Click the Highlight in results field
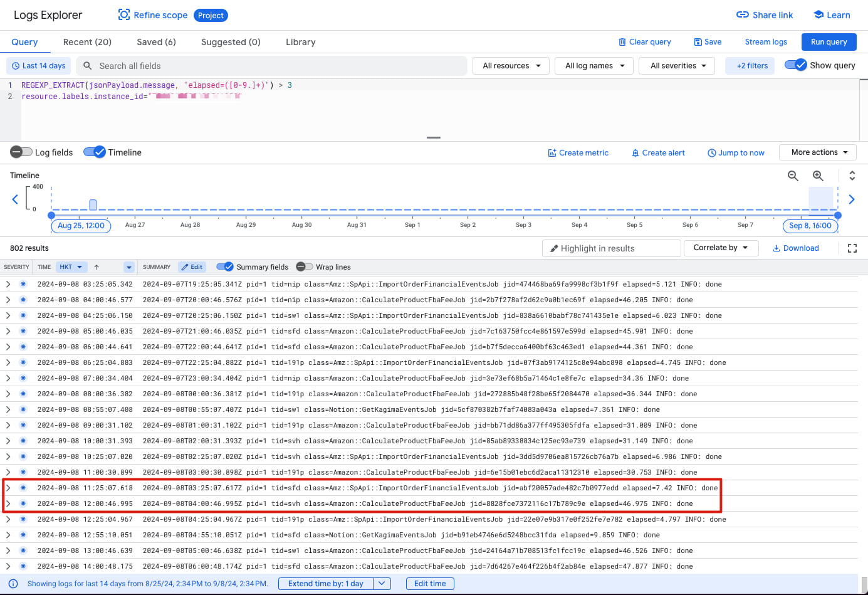The height and width of the screenshot is (595, 868). pyautogui.click(x=611, y=248)
